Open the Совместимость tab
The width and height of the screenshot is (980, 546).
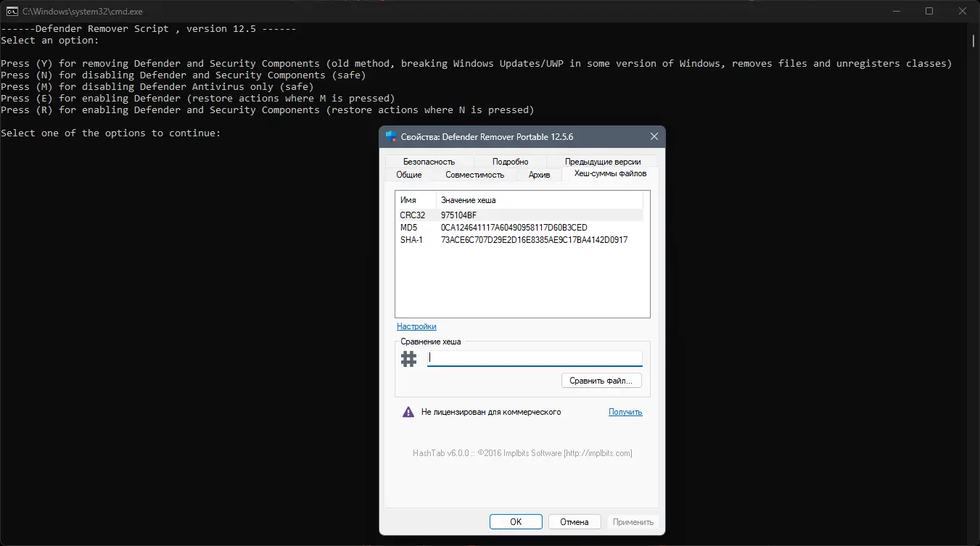474,175
